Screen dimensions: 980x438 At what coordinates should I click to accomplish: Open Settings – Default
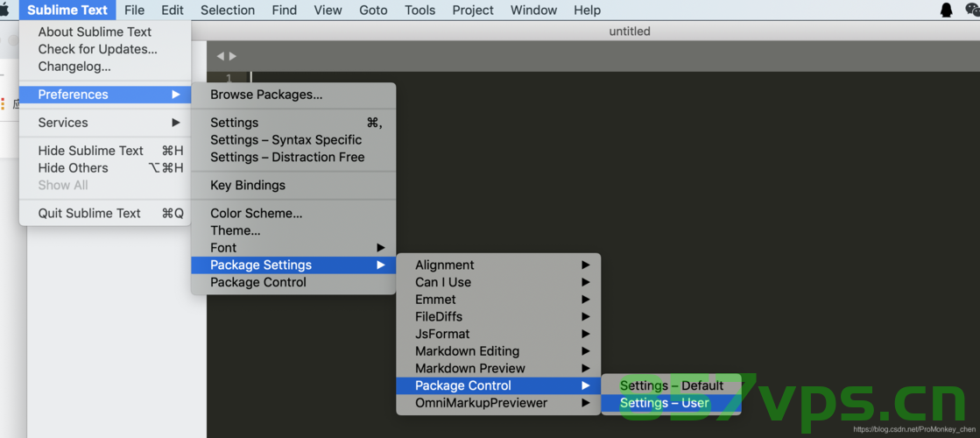[x=671, y=385]
